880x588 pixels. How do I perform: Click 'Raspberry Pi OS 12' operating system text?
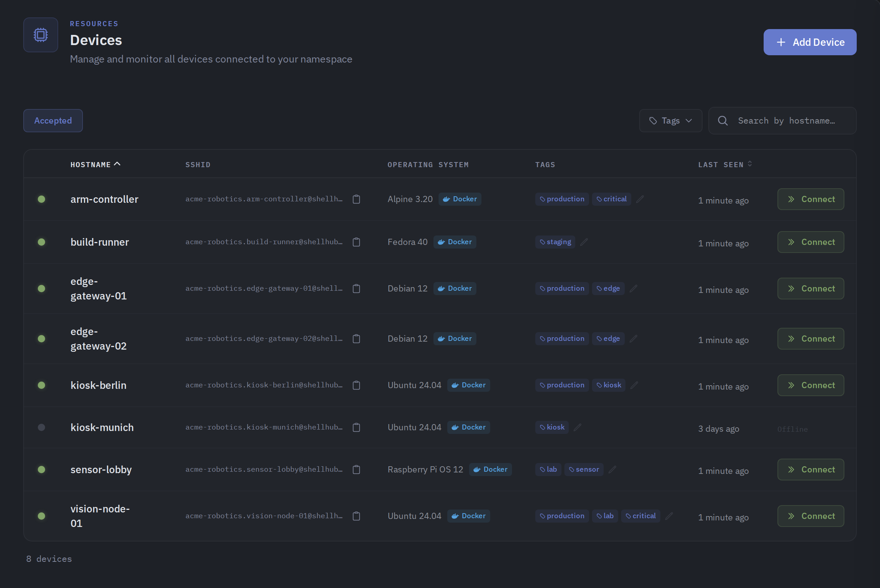click(x=425, y=469)
